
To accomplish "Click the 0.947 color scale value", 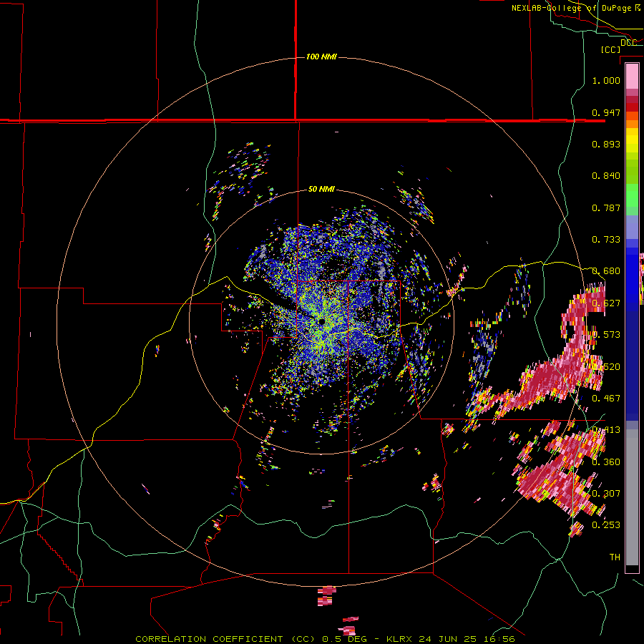I will 606,112.
